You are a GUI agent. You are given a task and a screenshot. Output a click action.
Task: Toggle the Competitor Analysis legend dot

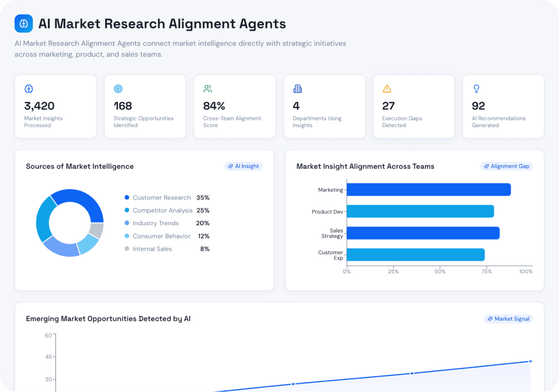126,210
